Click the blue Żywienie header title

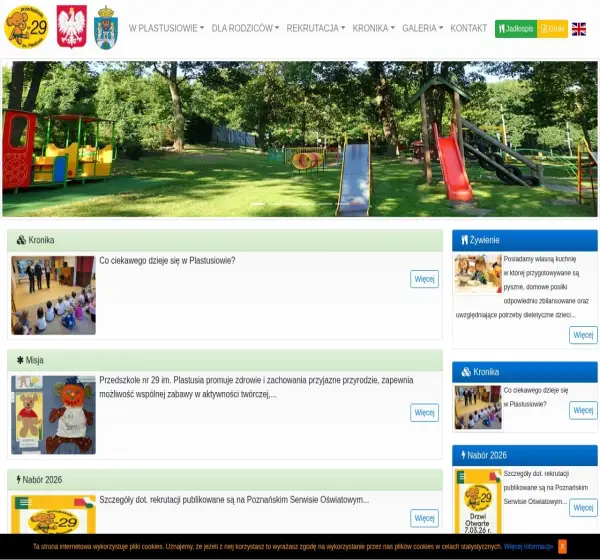tap(484, 240)
